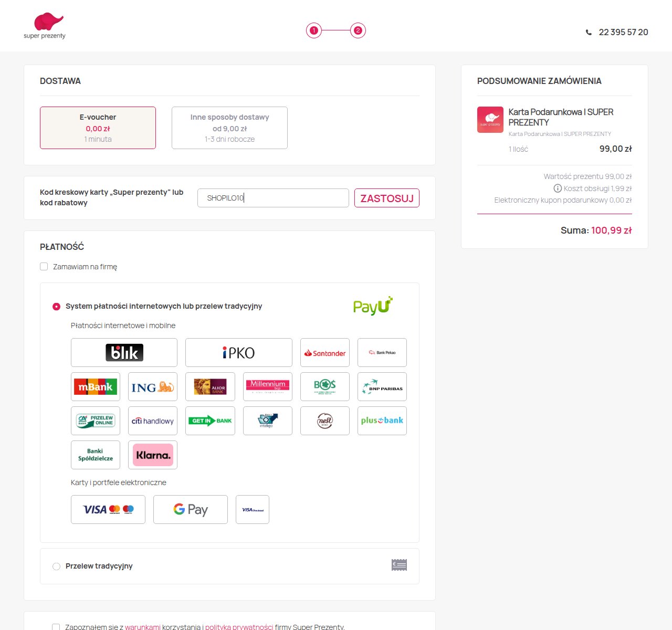The width and height of the screenshot is (672, 630).
Task: Select BOŚ bank payment
Action: coord(325,387)
